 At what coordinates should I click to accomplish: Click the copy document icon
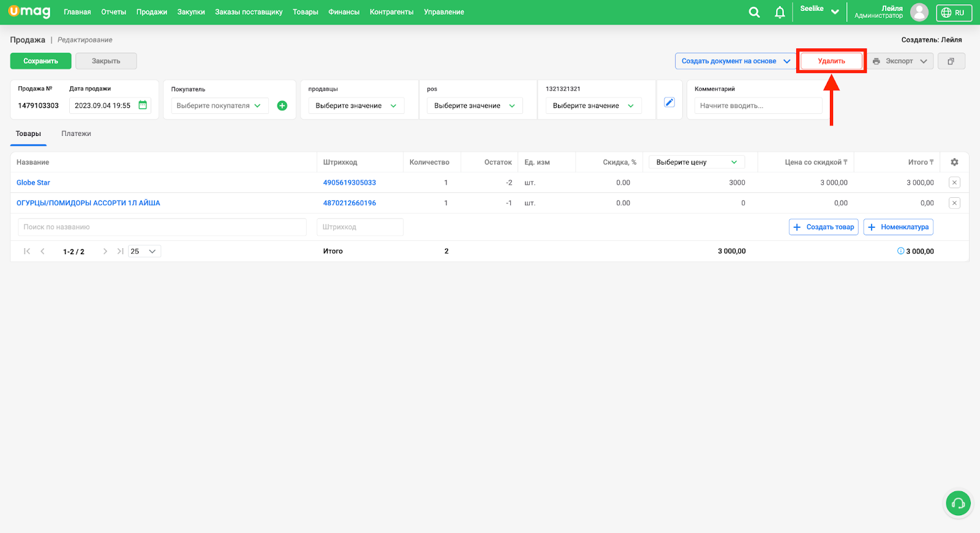(951, 61)
